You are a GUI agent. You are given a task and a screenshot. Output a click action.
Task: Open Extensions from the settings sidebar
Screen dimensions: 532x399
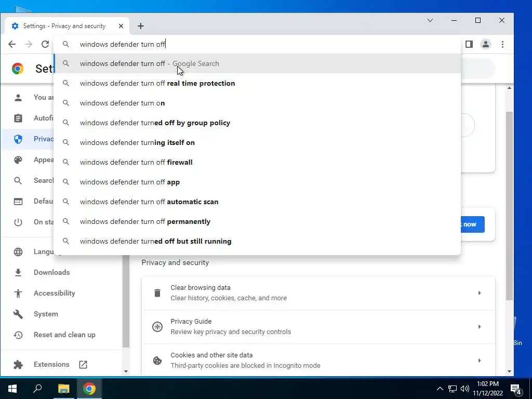51,364
